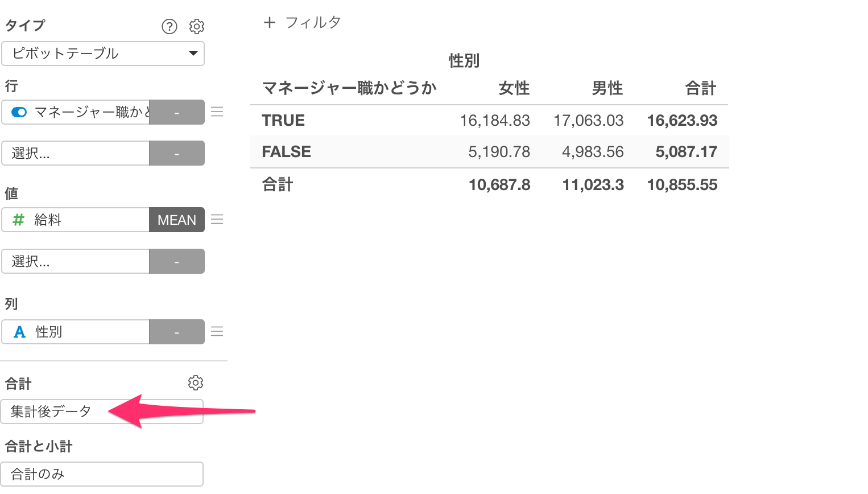Click the 男性 column header

pyautogui.click(x=607, y=88)
